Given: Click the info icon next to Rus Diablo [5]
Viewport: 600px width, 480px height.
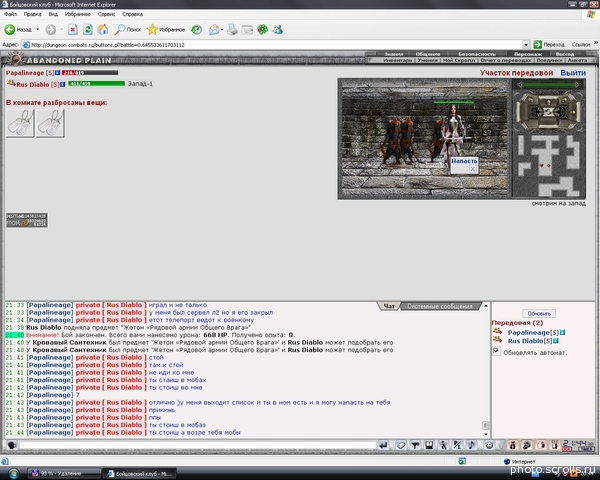Looking at the screenshot, I should tap(62, 84).
